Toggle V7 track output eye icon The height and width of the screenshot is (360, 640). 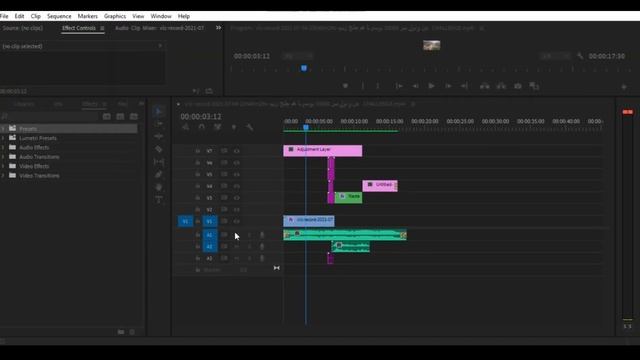tap(236, 151)
